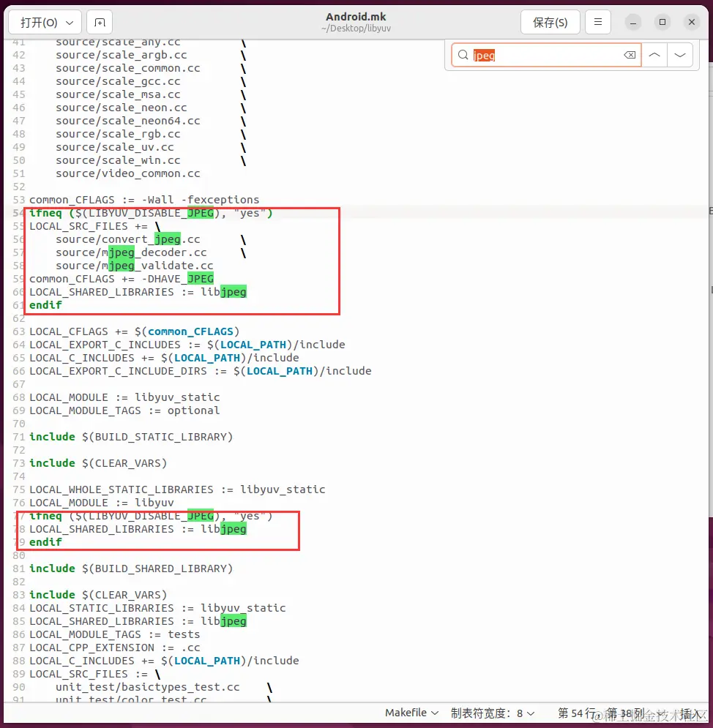713x728 pixels.
Task: Click 'LOCAL_CFLAGS += $(common_CFLAGS)' line
Action: pos(134,332)
